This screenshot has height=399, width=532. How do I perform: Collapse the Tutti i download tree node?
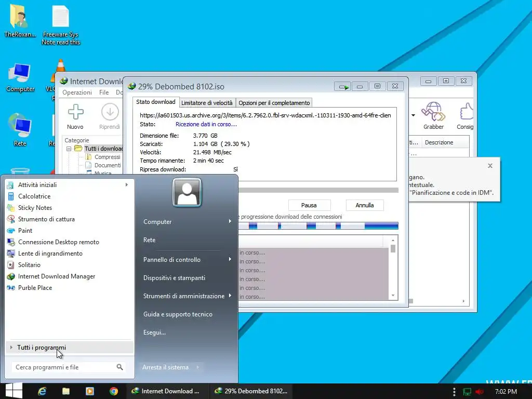[69, 149]
